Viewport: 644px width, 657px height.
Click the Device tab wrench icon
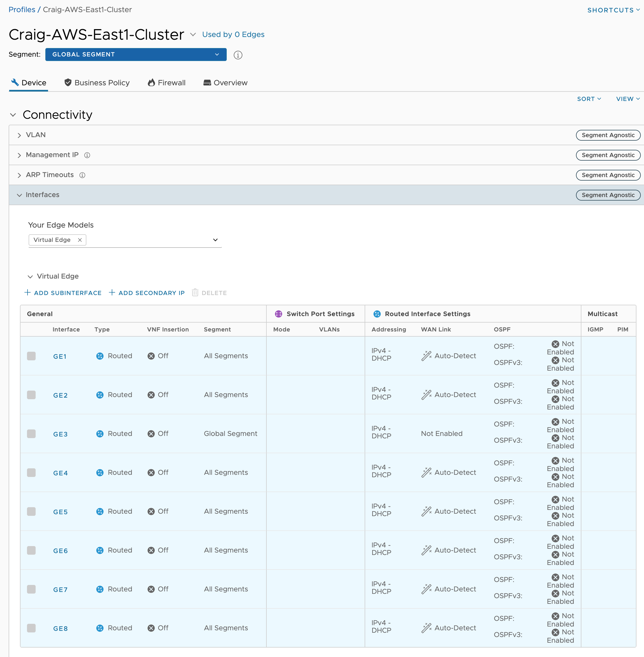15,82
